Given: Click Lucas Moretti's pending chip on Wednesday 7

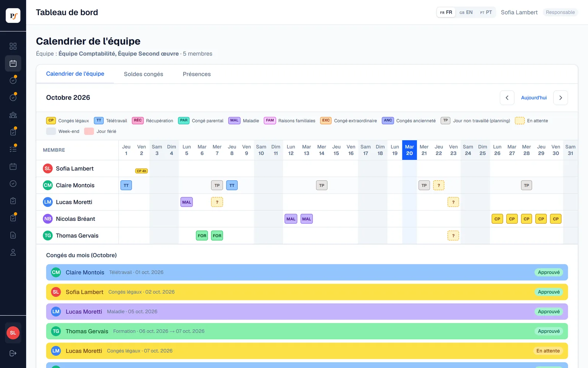Looking at the screenshot, I should tap(217, 202).
